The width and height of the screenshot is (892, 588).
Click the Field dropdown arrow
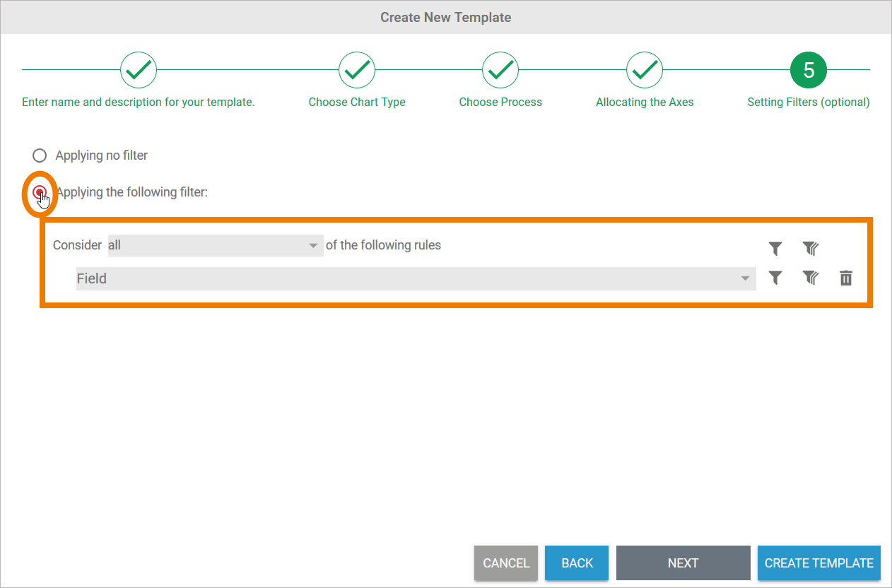tap(745, 278)
